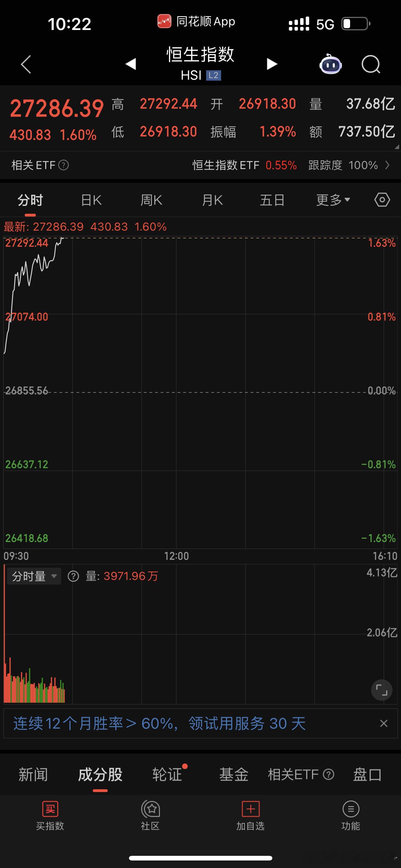
Task: Expand quote details via corner triangle
Action: 397,147
